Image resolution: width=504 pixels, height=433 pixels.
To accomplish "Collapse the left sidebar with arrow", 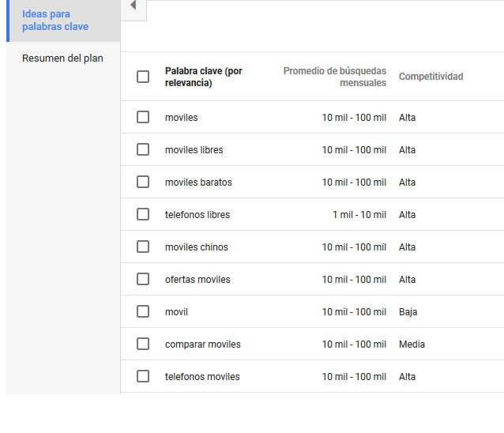I will point(133,6).
